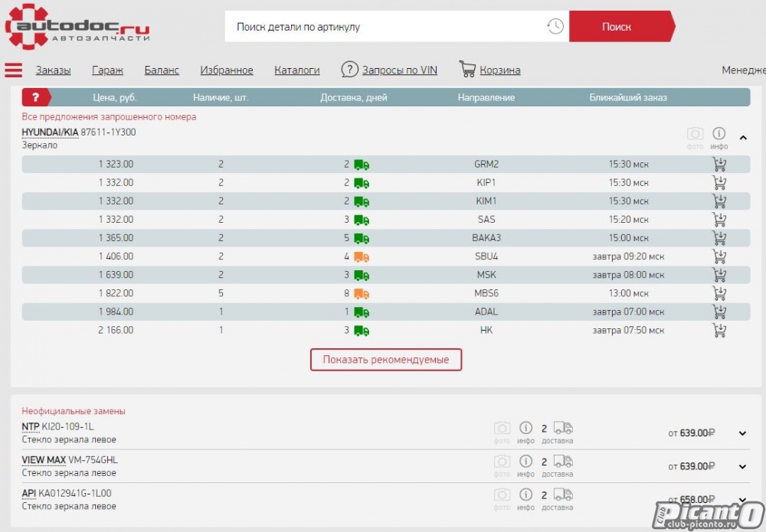Add SBU4 offer to cart

(719, 256)
